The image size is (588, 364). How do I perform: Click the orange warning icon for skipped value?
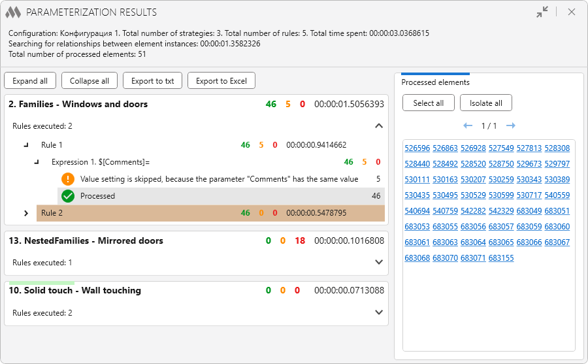68,179
